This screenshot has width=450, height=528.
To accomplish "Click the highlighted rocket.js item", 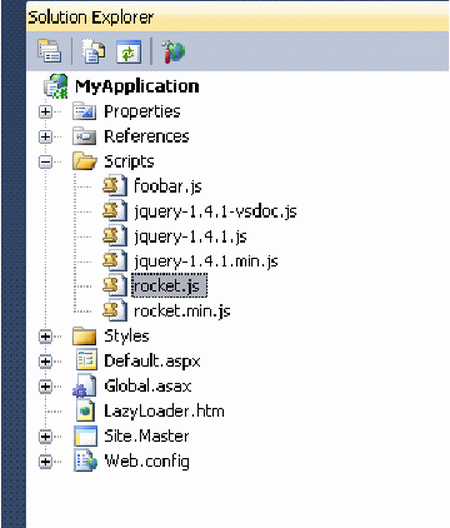I will tap(169, 286).
